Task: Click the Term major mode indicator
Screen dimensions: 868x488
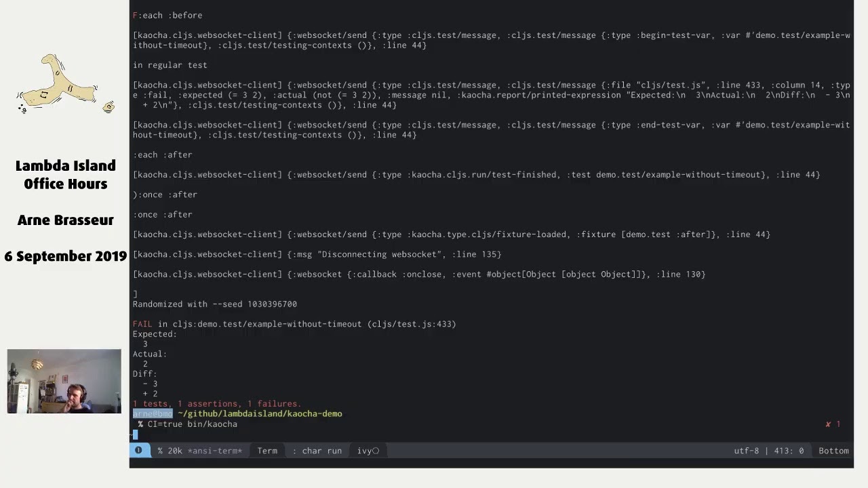Action: pyautogui.click(x=267, y=451)
